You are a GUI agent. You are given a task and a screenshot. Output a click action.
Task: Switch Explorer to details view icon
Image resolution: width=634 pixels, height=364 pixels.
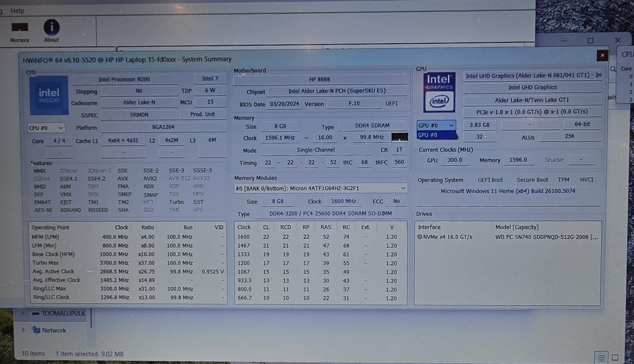coord(601,358)
